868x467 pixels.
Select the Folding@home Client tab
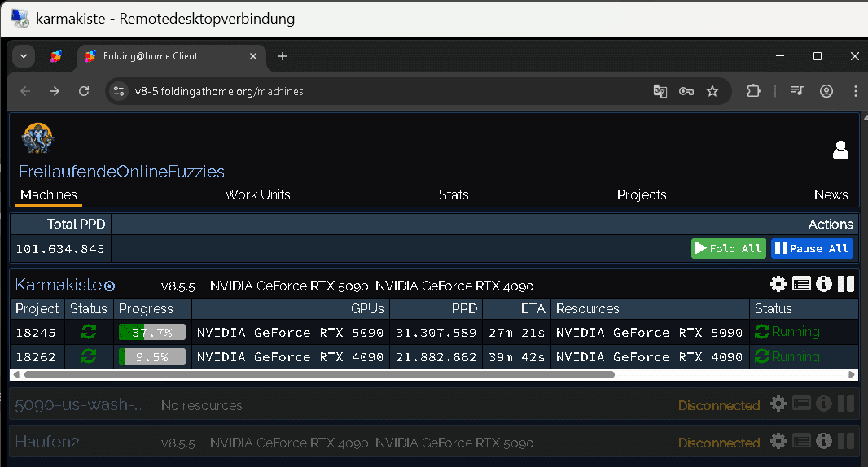pyautogui.click(x=172, y=56)
